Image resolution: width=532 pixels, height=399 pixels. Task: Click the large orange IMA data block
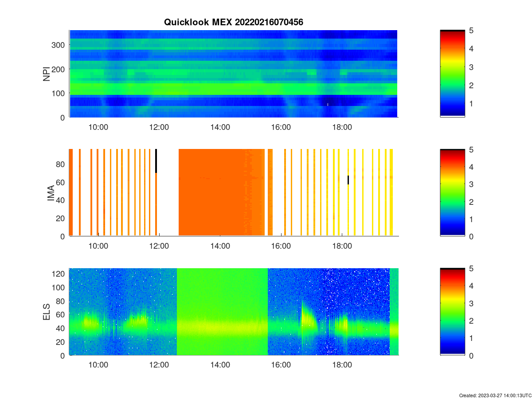tap(221, 192)
